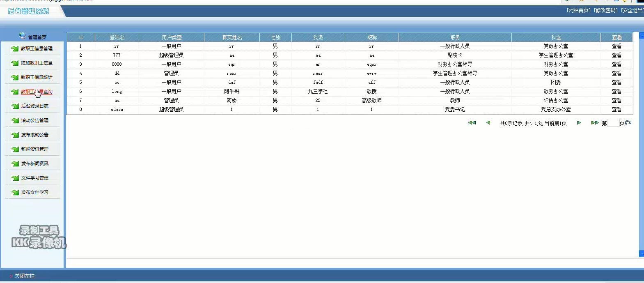Click 查看 in the admin row
Viewport: 644px width, 283px height.
click(x=616, y=109)
